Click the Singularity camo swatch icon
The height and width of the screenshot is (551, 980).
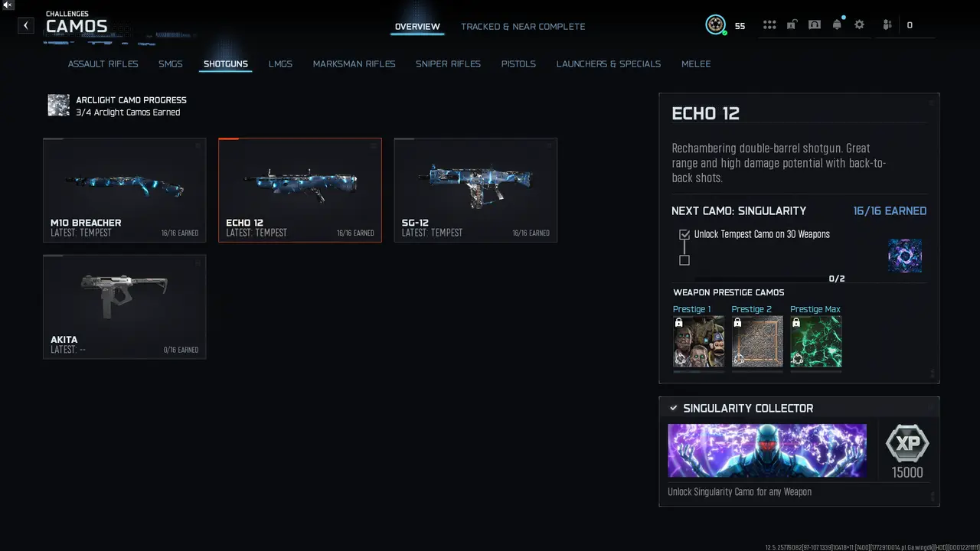pos(905,256)
